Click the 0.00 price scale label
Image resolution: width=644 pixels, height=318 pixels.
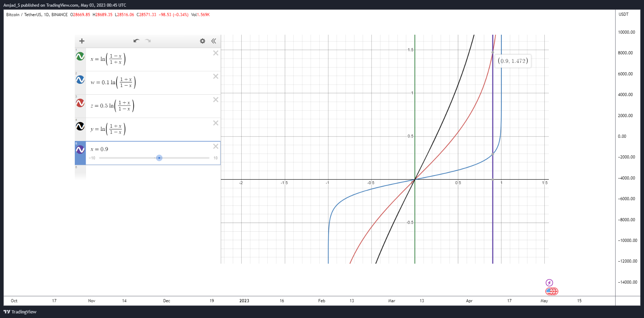(x=622, y=136)
